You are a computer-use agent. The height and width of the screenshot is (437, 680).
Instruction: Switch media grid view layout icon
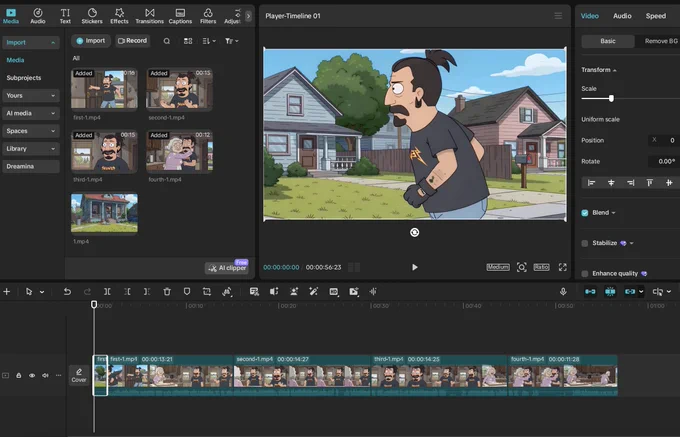click(188, 41)
